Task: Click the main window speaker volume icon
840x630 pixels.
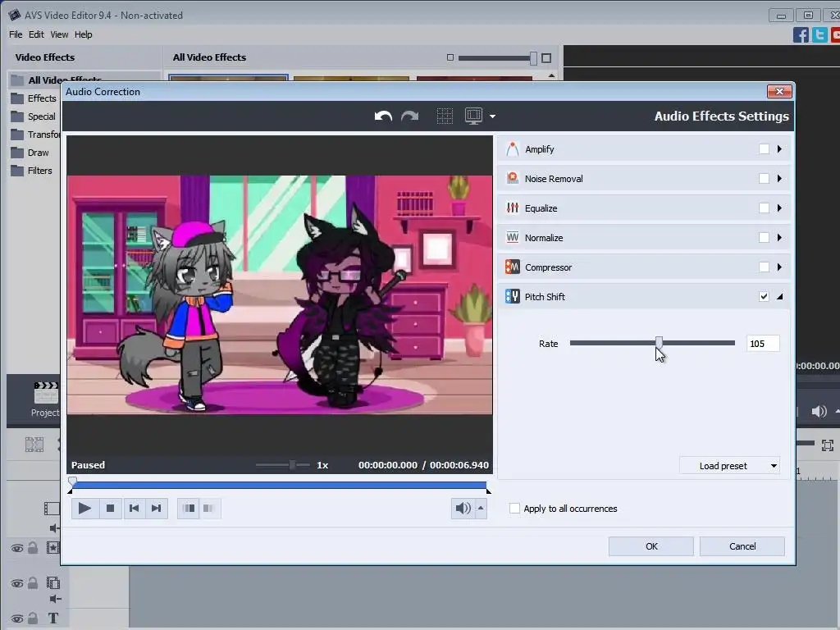Action: click(x=819, y=412)
